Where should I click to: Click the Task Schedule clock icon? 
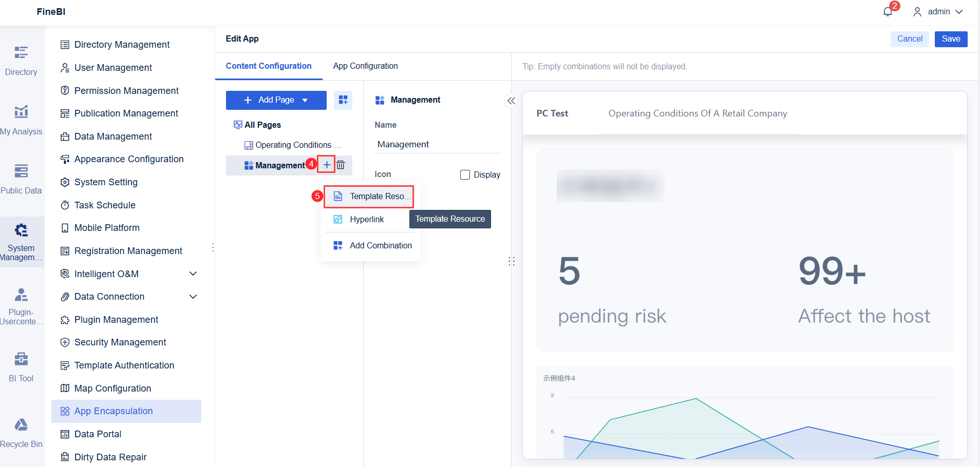click(x=65, y=205)
